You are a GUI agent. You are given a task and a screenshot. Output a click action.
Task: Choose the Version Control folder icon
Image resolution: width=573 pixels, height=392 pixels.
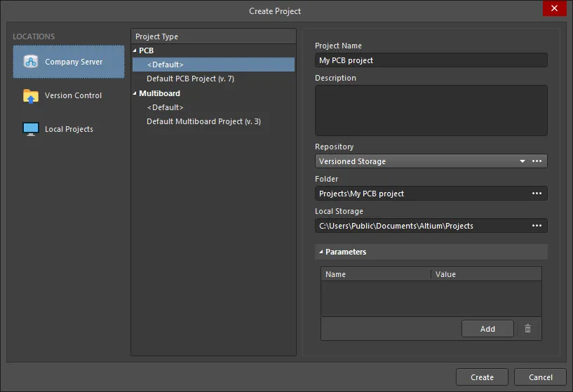(31, 95)
